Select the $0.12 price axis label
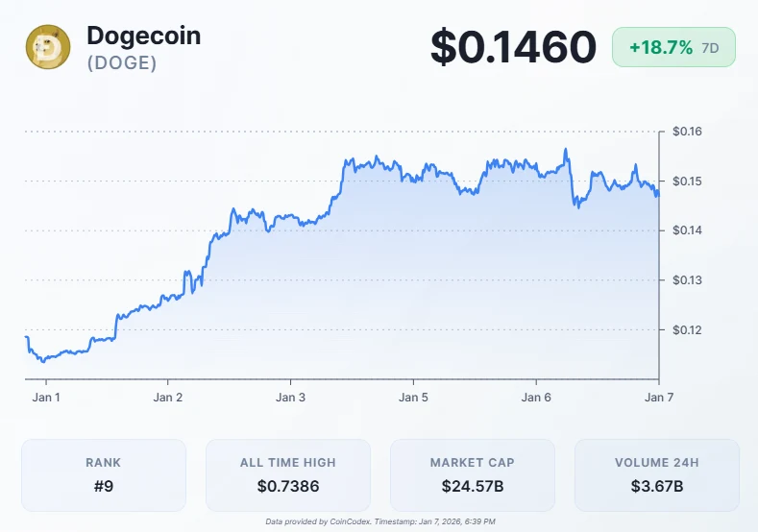The height and width of the screenshot is (532, 758). pyautogui.click(x=687, y=329)
